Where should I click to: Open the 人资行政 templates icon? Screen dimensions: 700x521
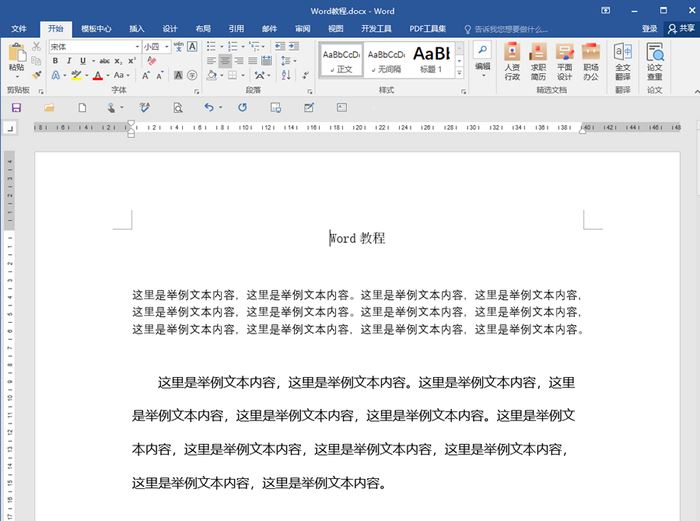(x=512, y=62)
